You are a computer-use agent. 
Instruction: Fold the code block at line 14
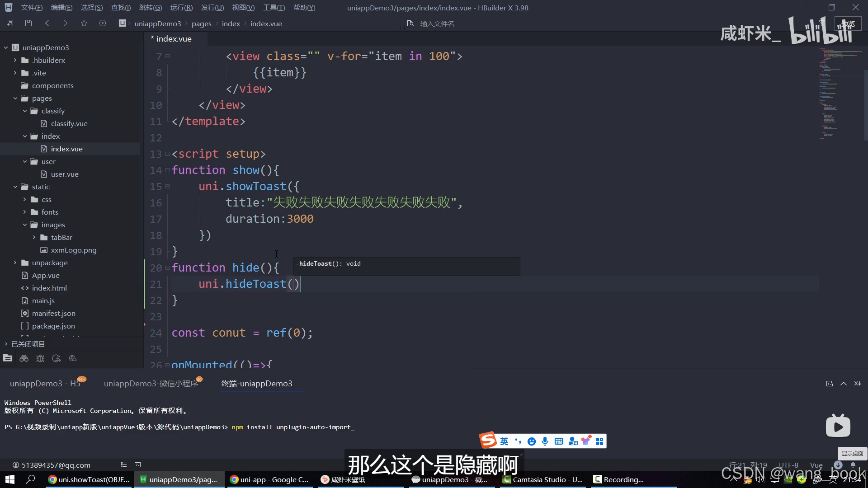168,170
